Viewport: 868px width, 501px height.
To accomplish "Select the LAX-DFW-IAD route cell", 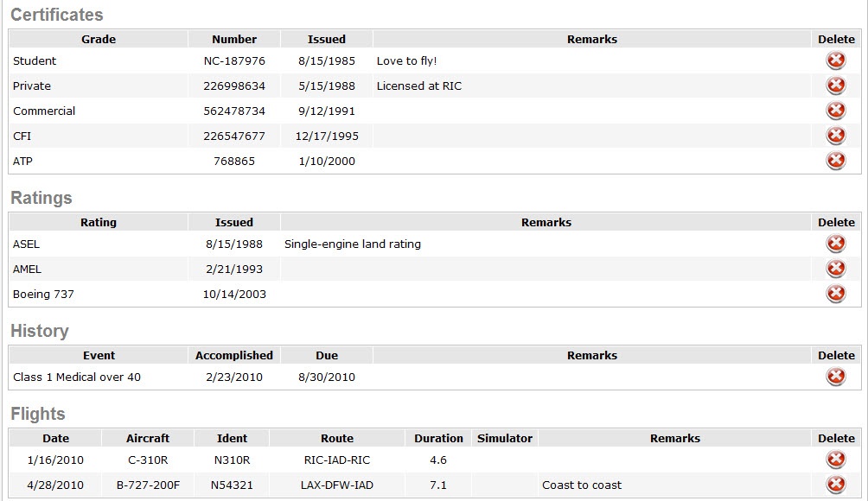I will (337, 485).
